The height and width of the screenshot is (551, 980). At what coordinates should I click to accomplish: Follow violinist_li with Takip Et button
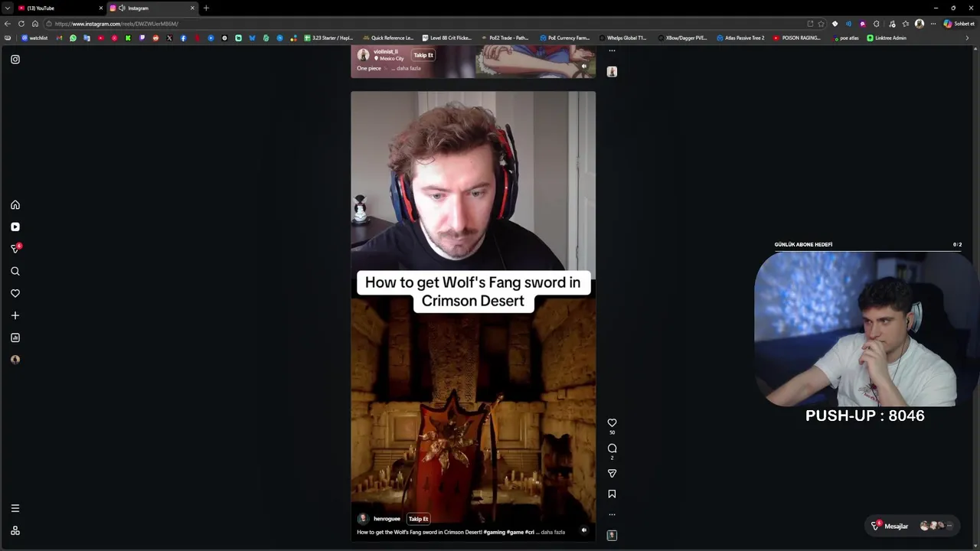pos(423,55)
